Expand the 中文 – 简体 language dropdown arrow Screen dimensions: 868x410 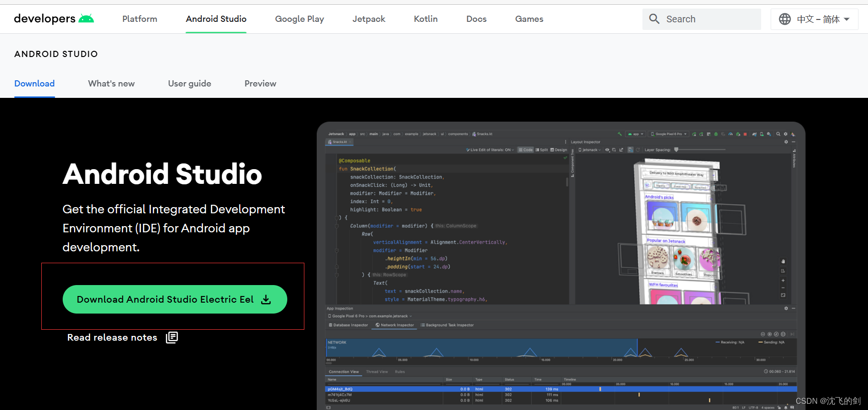pyautogui.click(x=847, y=19)
